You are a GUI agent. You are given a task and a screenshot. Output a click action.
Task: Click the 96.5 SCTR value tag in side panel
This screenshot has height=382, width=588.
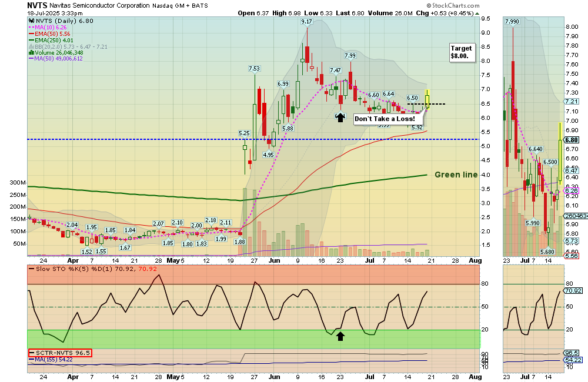pos(572,353)
